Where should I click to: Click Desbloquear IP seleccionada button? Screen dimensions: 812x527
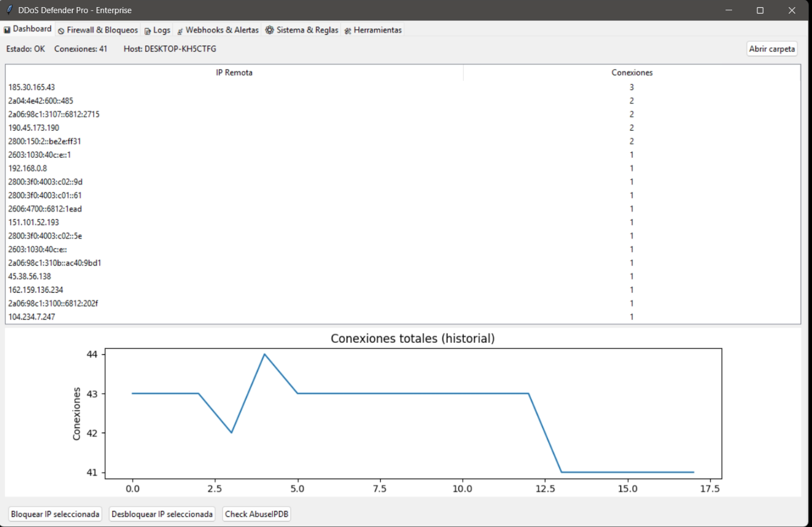point(162,514)
